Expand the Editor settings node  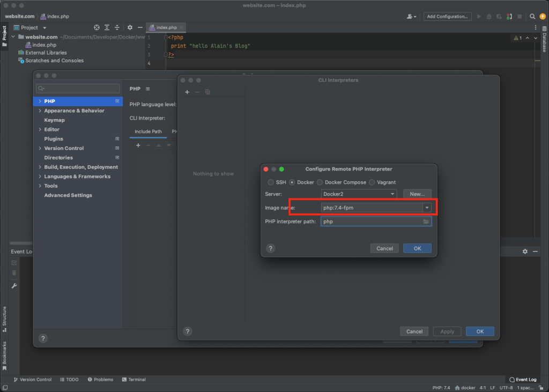click(x=40, y=130)
